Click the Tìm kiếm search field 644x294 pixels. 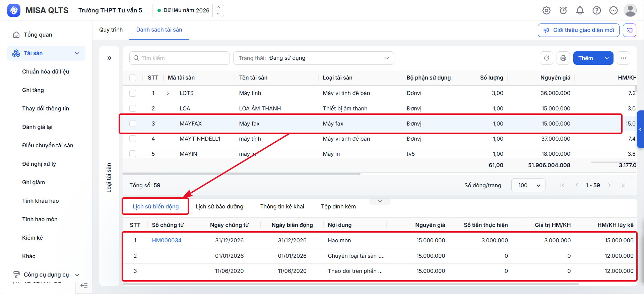pos(180,58)
